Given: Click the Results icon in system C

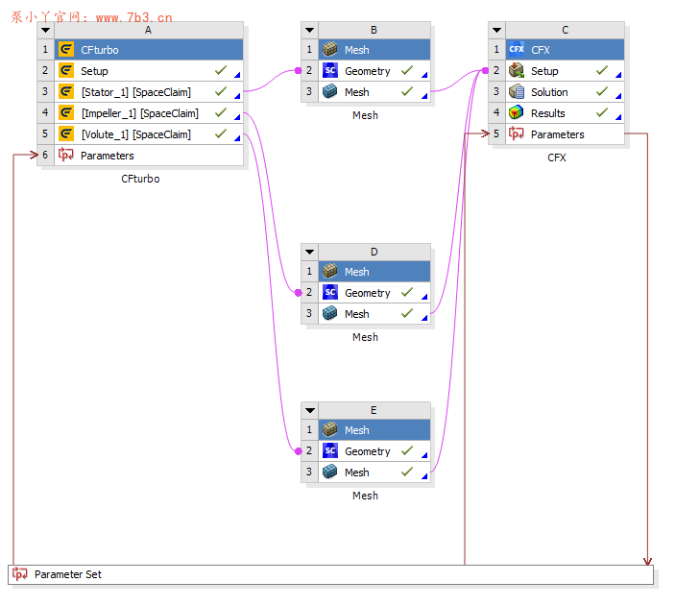Looking at the screenshot, I should pyautogui.click(x=517, y=112).
